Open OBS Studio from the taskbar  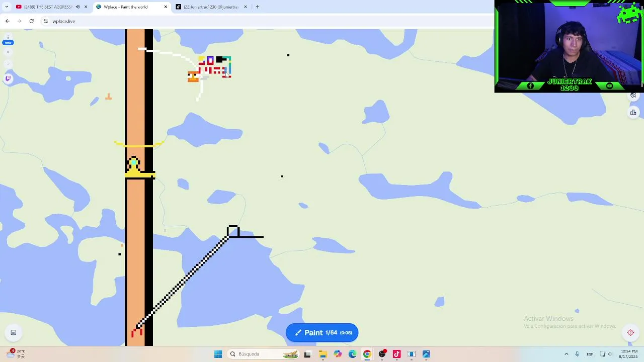(x=382, y=354)
